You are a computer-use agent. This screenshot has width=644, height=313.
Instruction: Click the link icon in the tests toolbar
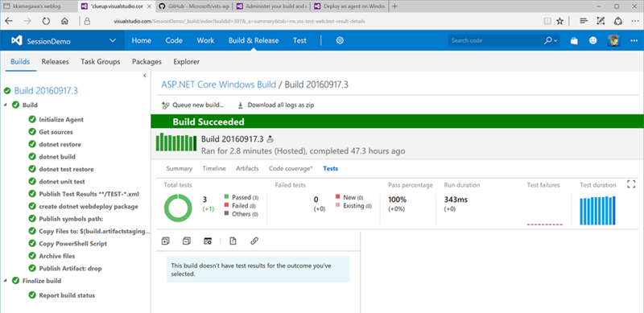[254, 241]
